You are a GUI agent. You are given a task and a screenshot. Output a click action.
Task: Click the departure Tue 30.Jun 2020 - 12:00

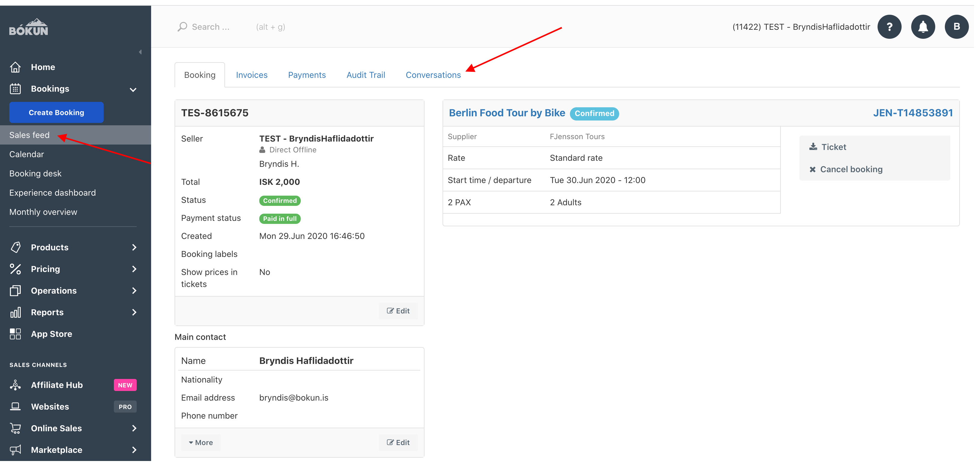(598, 180)
